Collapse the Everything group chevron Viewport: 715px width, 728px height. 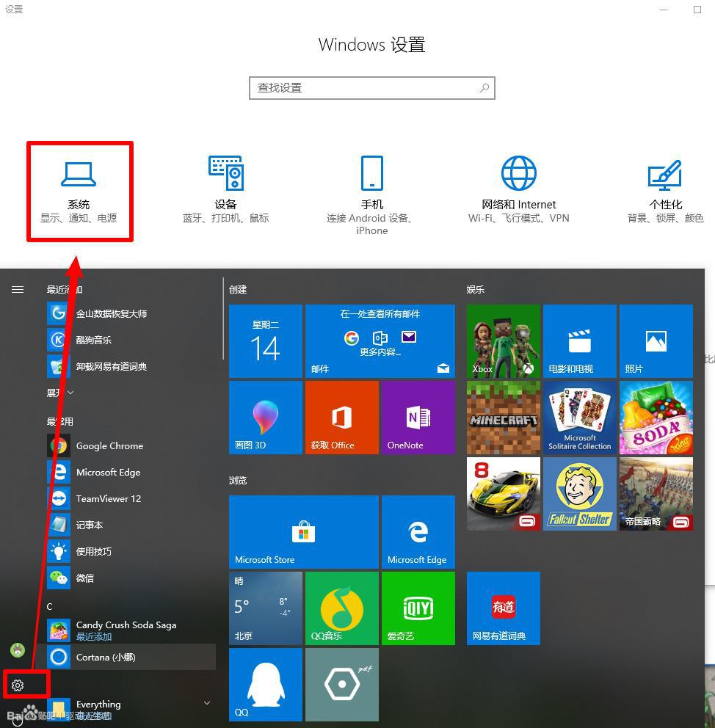[206, 702]
